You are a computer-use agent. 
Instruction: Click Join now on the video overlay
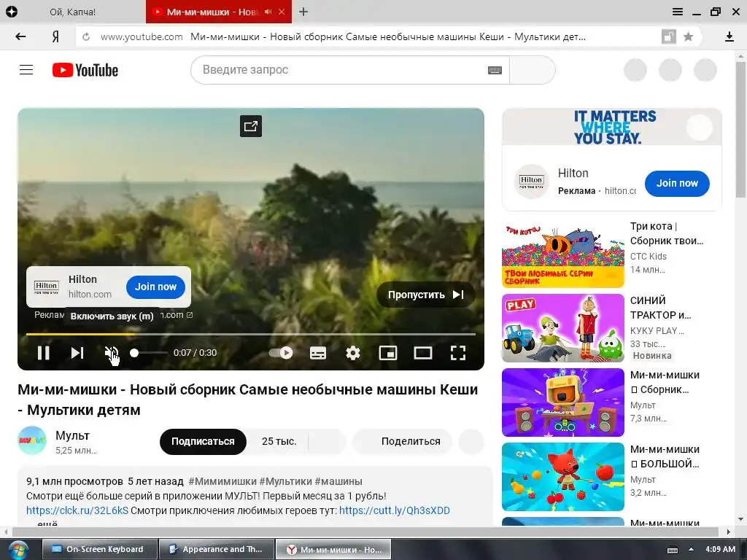pos(155,287)
